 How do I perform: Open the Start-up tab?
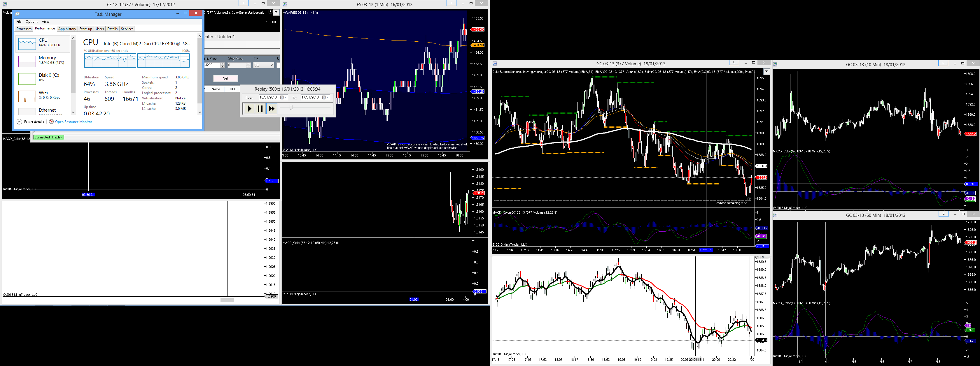pos(85,29)
